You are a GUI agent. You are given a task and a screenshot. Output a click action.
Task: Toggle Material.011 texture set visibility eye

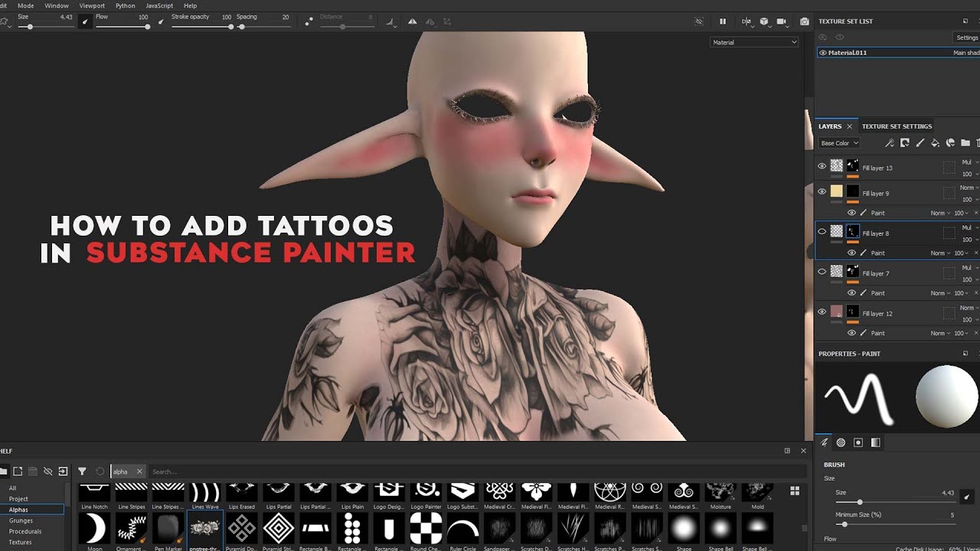(x=823, y=53)
